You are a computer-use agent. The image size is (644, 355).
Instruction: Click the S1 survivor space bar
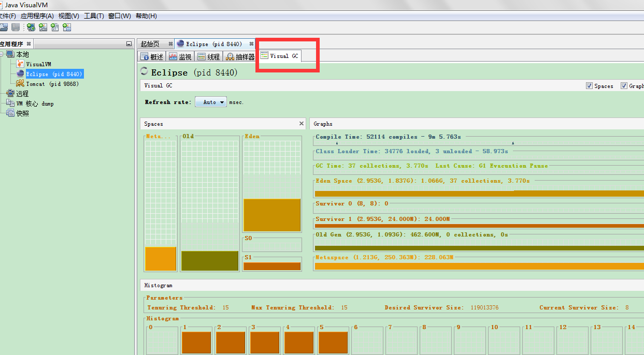tap(272, 266)
